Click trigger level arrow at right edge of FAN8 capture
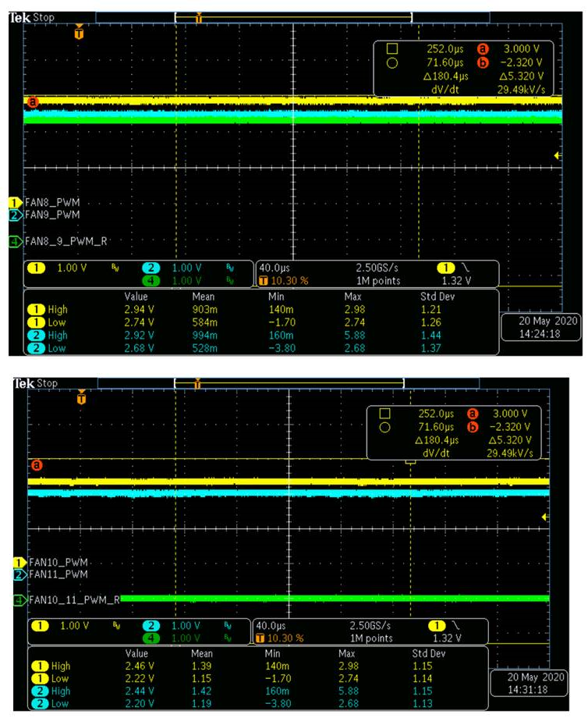588x718 pixels. tap(558, 155)
